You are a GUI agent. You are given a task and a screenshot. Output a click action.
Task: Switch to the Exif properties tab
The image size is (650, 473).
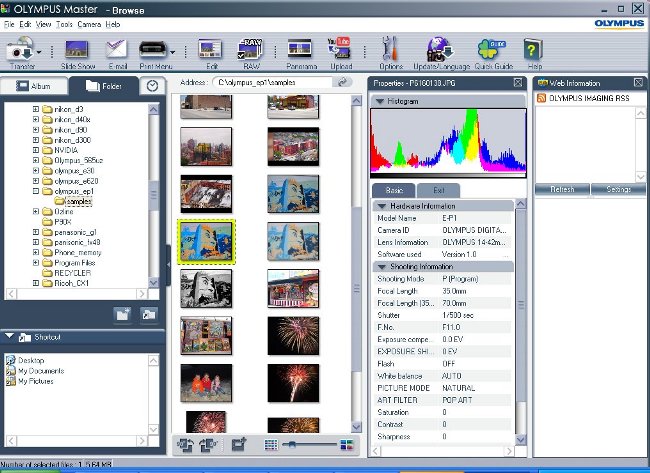[x=438, y=189]
